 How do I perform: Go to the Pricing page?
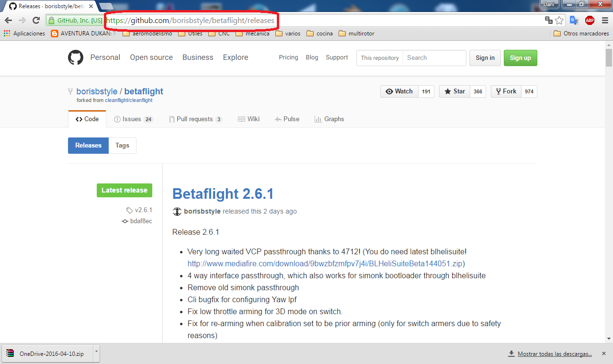288,57
